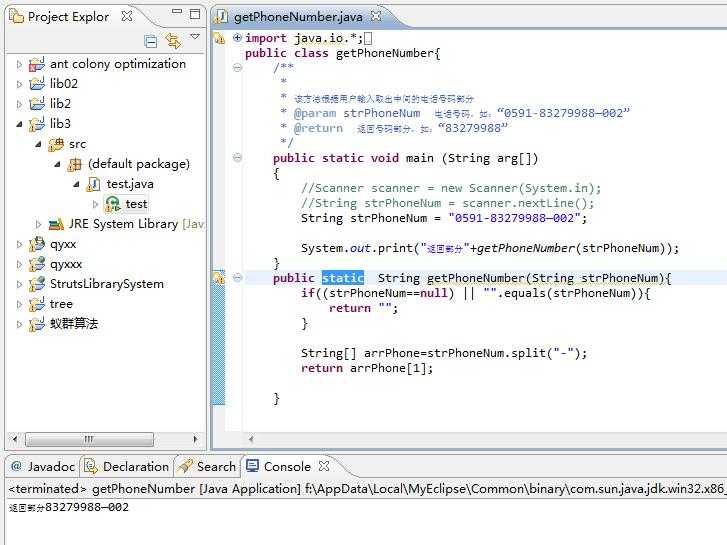Collapse the Javadoc comment block fold

237,68
